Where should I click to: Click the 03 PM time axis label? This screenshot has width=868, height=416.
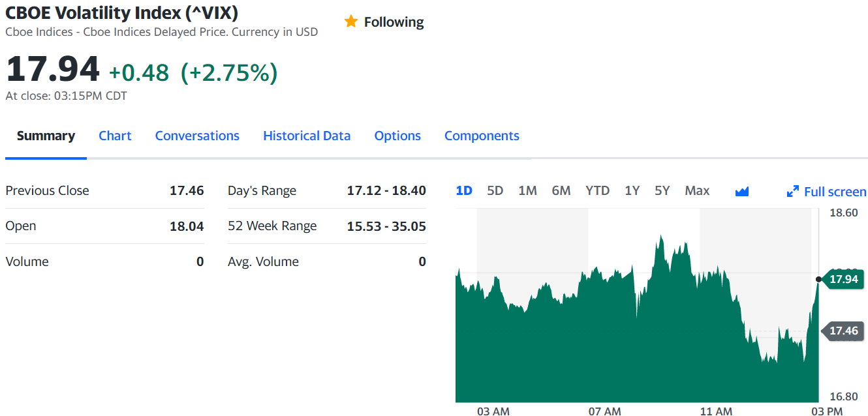[x=827, y=411]
